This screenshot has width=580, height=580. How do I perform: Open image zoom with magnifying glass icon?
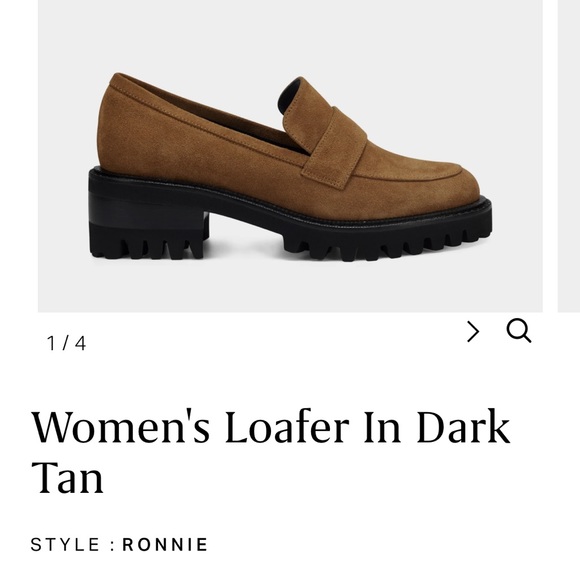coord(519,331)
